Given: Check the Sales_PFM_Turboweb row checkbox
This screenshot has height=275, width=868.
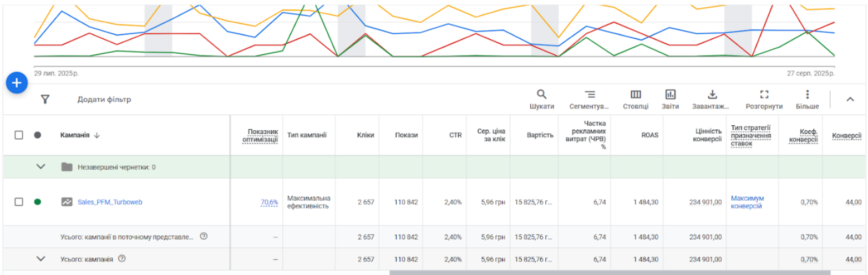Looking at the screenshot, I should coord(19,202).
